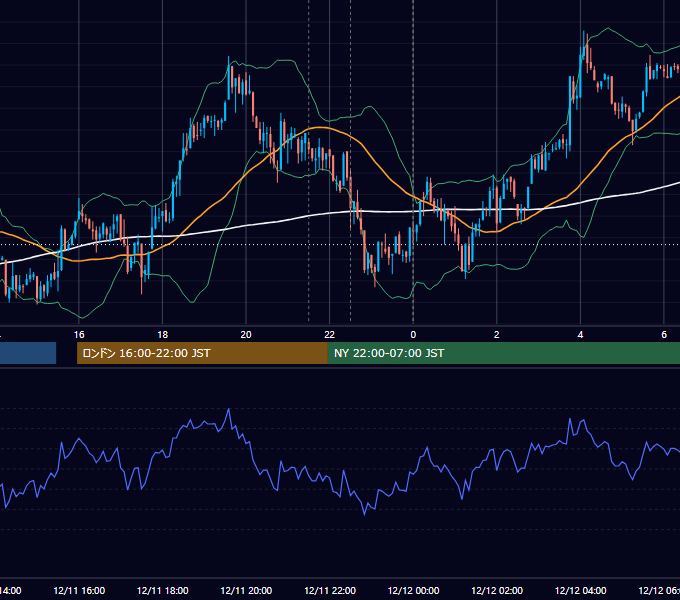680x600 pixels.
Task: Click the oscillator low after 12/11 22:00
Action: pyautogui.click(x=364, y=514)
